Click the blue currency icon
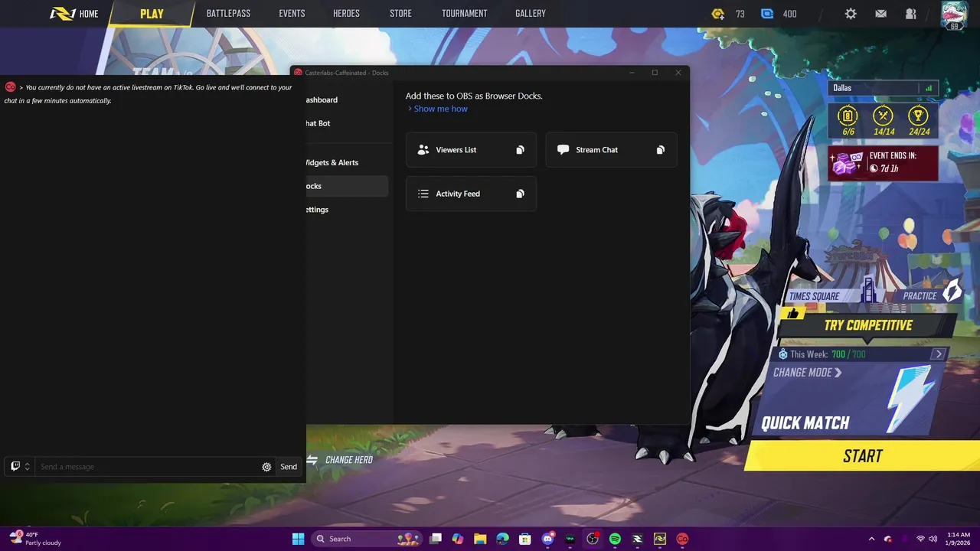The height and width of the screenshot is (551, 980). [767, 14]
